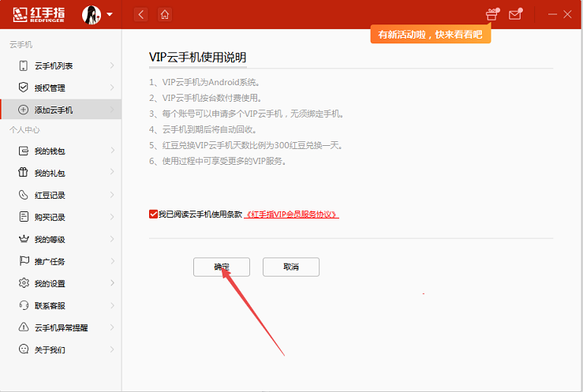Image resolution: width=583 pixels, height=392 pixels.
Task: Click the smiley icon for 关于我们
Action: click(x=24, y=349)
